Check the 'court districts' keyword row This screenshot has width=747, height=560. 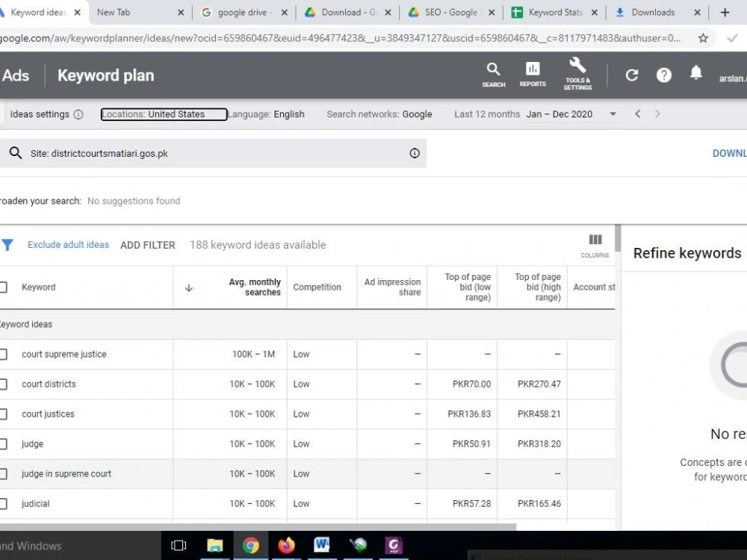[x=3, y=385]
